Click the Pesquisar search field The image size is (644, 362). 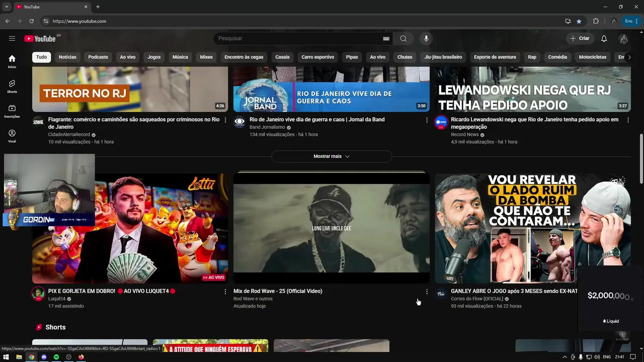pos(299,38)
